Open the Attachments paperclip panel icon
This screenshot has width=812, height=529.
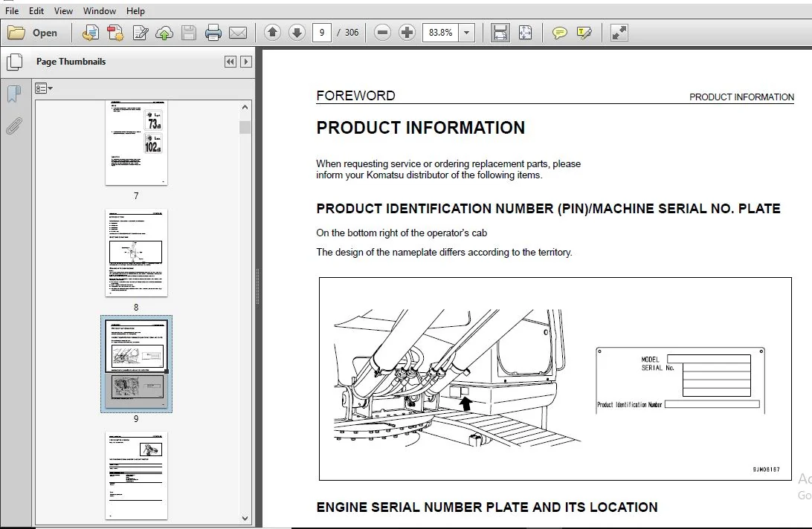coord(14,126)
